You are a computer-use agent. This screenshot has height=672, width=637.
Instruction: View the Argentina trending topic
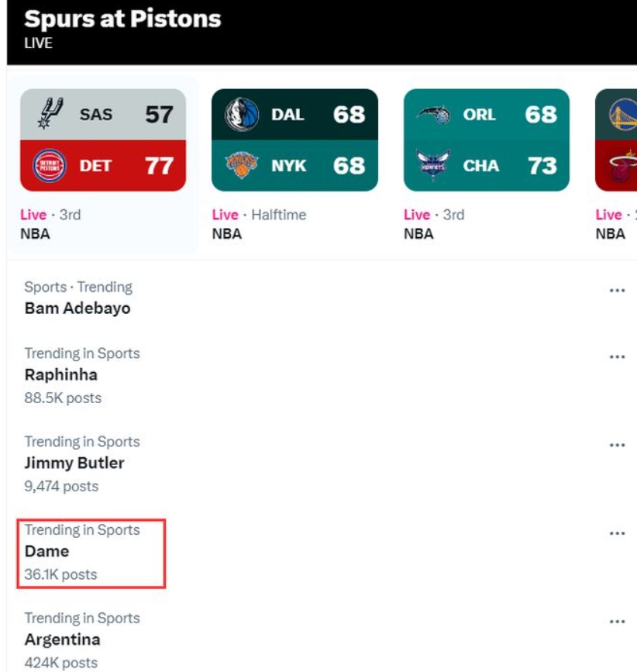tap(62, 640)
